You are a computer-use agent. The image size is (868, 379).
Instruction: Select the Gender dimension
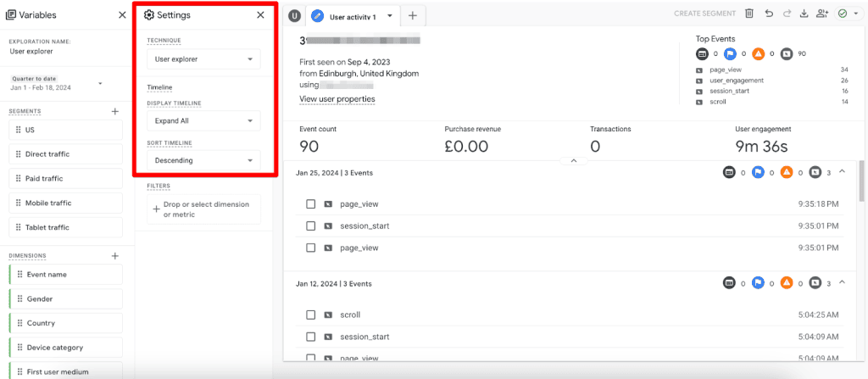[66, 298]
